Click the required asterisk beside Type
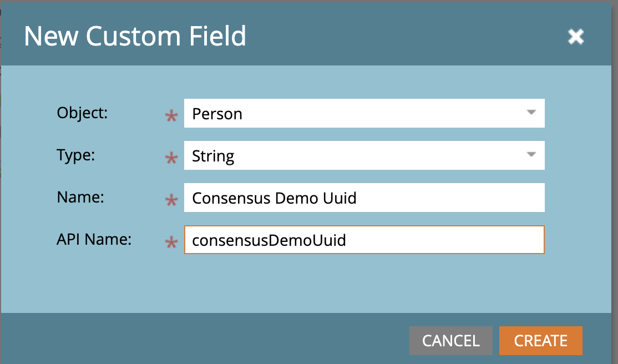This screenshot has height=364, width=618. [171, 158]
